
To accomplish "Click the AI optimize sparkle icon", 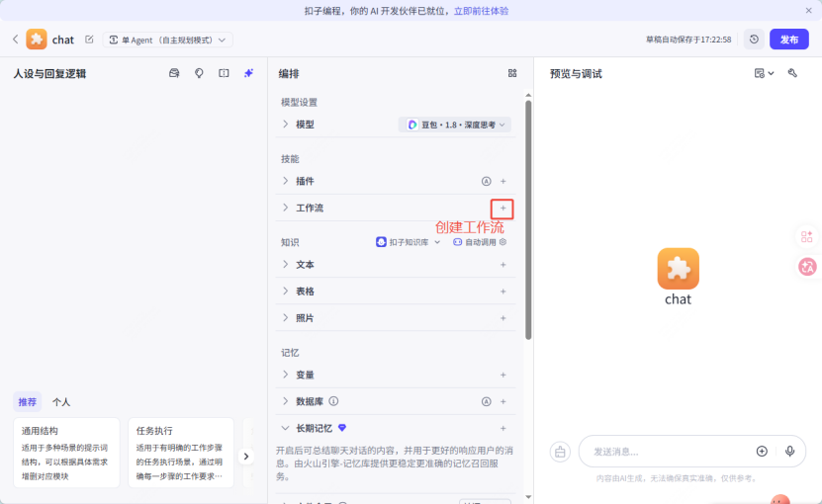I will tap(248, 73).
